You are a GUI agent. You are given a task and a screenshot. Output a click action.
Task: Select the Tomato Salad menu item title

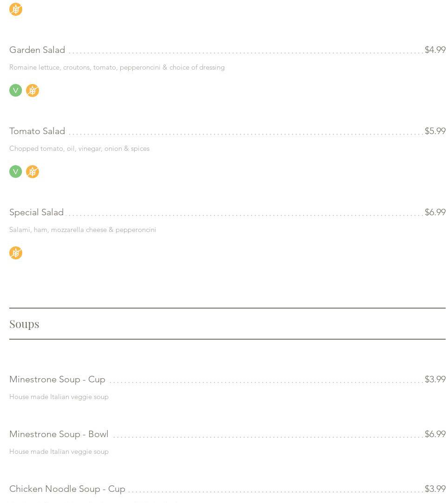[x=37, y=131]
